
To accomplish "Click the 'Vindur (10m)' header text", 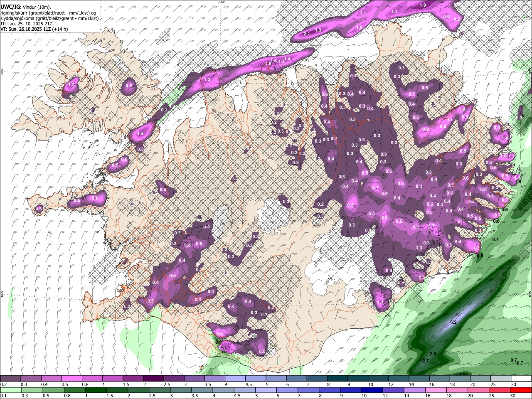I will click(36, 7).
